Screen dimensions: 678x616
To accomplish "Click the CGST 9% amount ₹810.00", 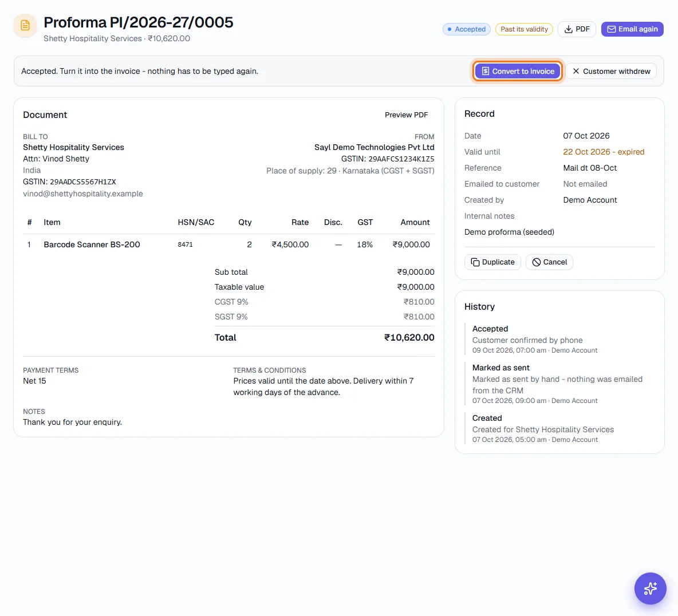I will (x=419, y=302).
